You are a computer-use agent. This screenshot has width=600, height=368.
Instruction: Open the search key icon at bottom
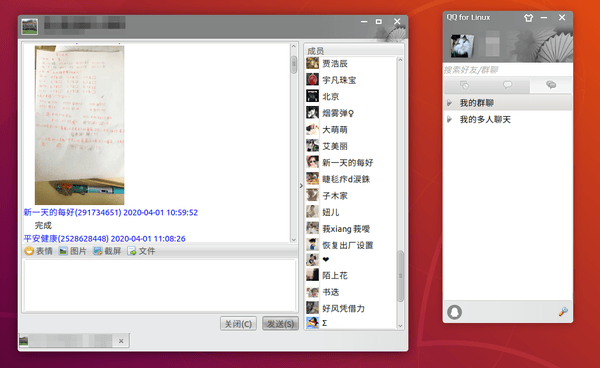563,312
